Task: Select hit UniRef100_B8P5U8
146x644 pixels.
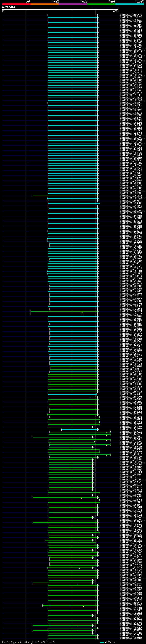Action: click(x=131, y=397)
